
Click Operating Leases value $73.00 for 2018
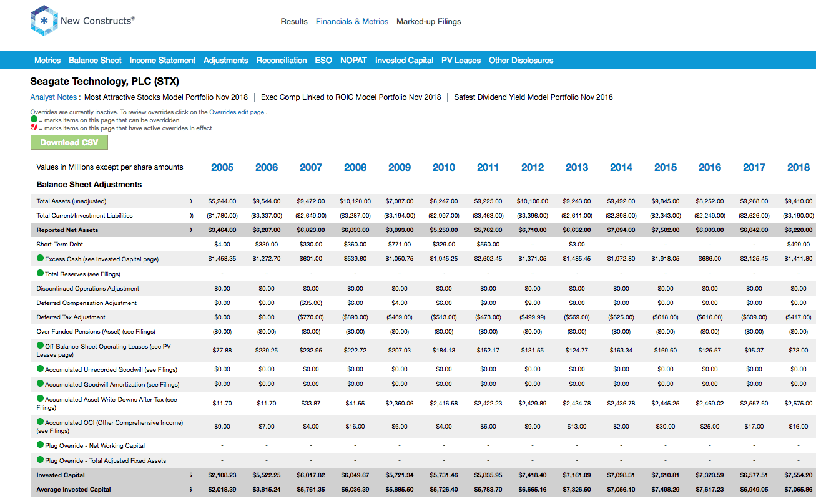(x=799, y=351)
